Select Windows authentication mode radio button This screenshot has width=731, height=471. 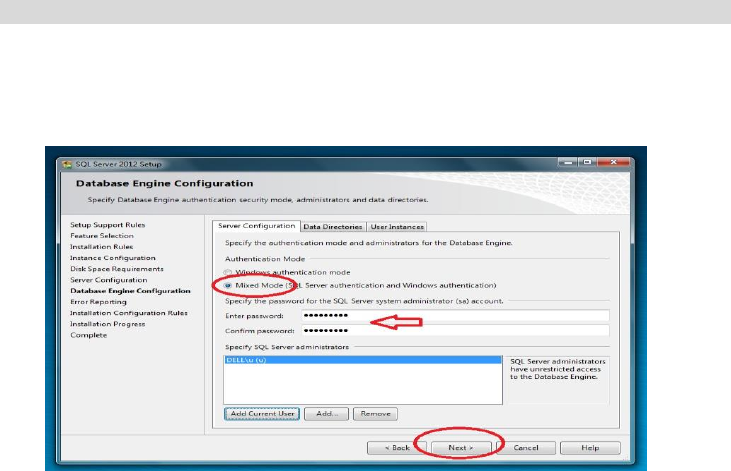coord(228,272)
